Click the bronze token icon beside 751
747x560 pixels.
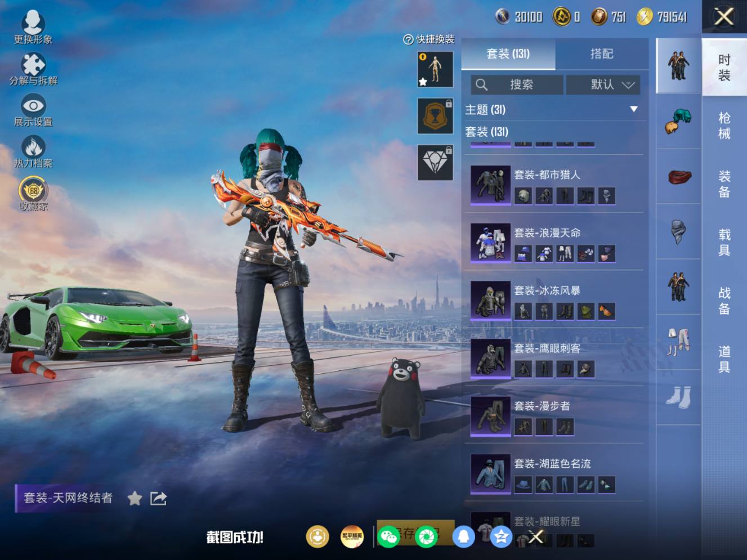click(600, 17)
